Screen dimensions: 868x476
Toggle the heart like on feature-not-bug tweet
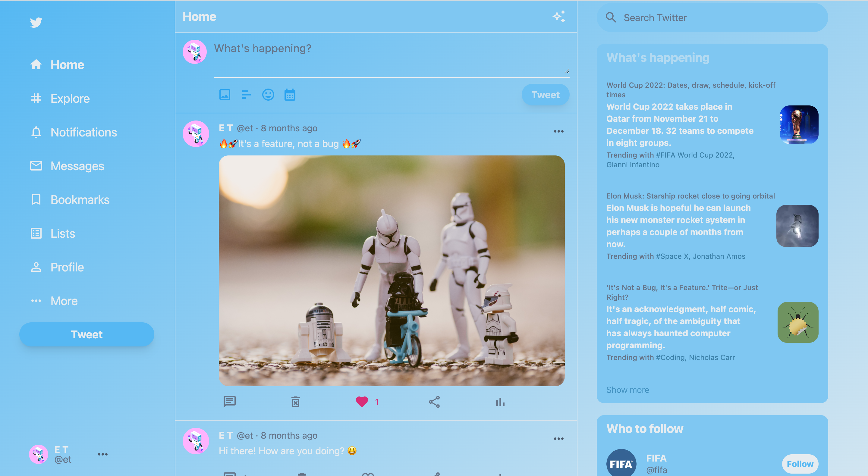click(362, 402)
